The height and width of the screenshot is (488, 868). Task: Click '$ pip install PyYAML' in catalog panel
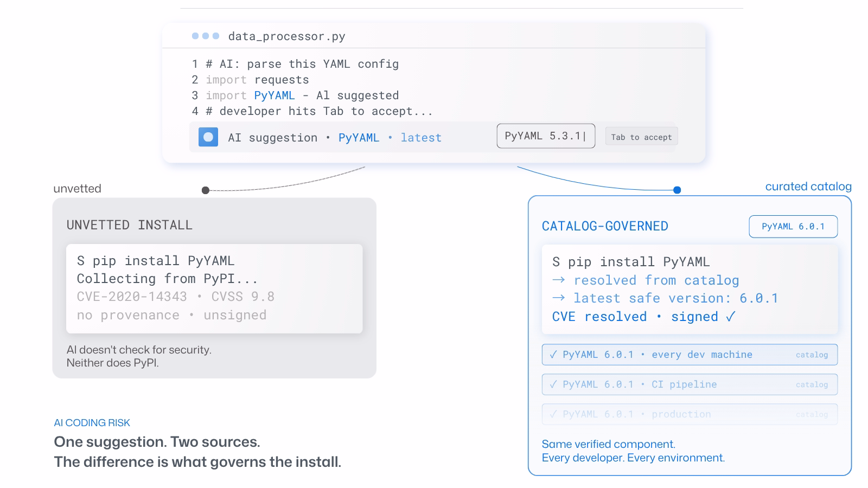pyautogui.click(x=631, y=262)
